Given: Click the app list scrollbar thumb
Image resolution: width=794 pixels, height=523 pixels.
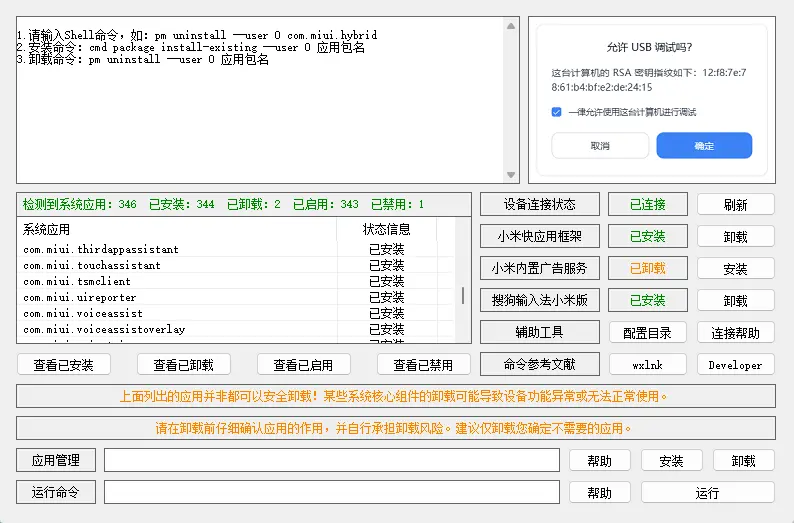Looking at the screenshot, I should (463, 295).
